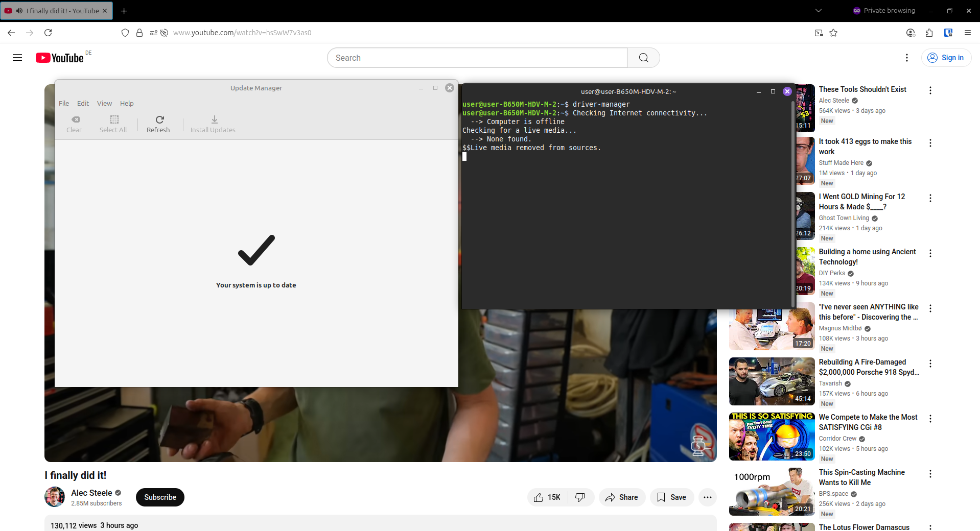This screenshot has width=980, height=531.
Task: Open the YouTube guide hamburger menu
Action: click(x=17, y=58)
